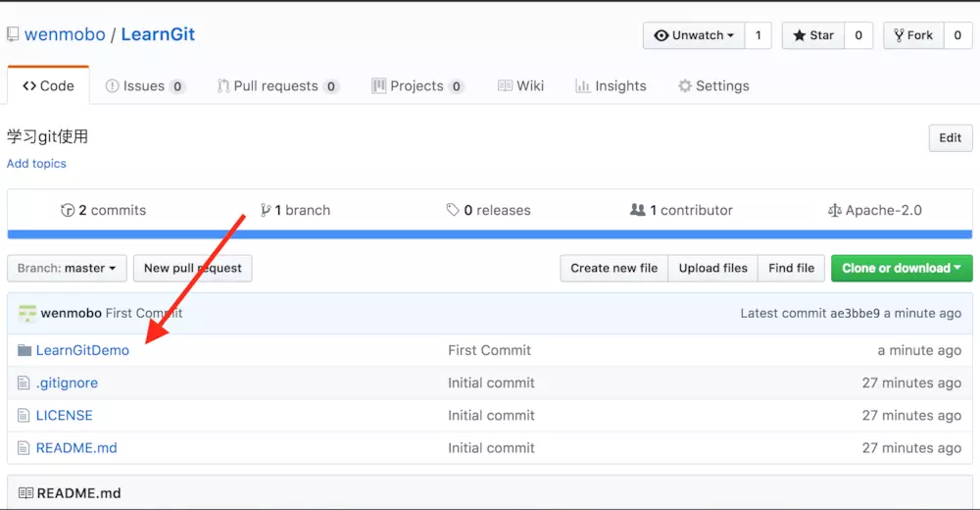Click the New pull request button
This screenshot has width=980, height=510.
pos(192,268)
